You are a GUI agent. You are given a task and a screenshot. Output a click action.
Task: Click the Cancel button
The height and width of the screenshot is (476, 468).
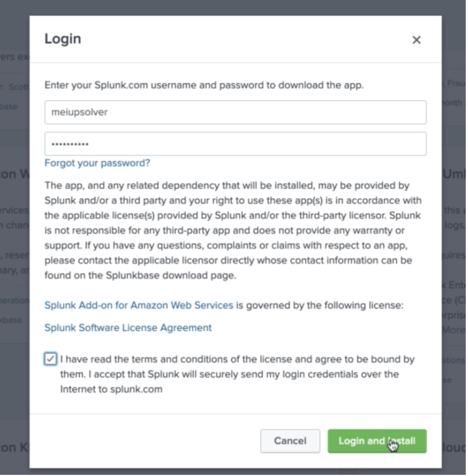pos(290,441)
